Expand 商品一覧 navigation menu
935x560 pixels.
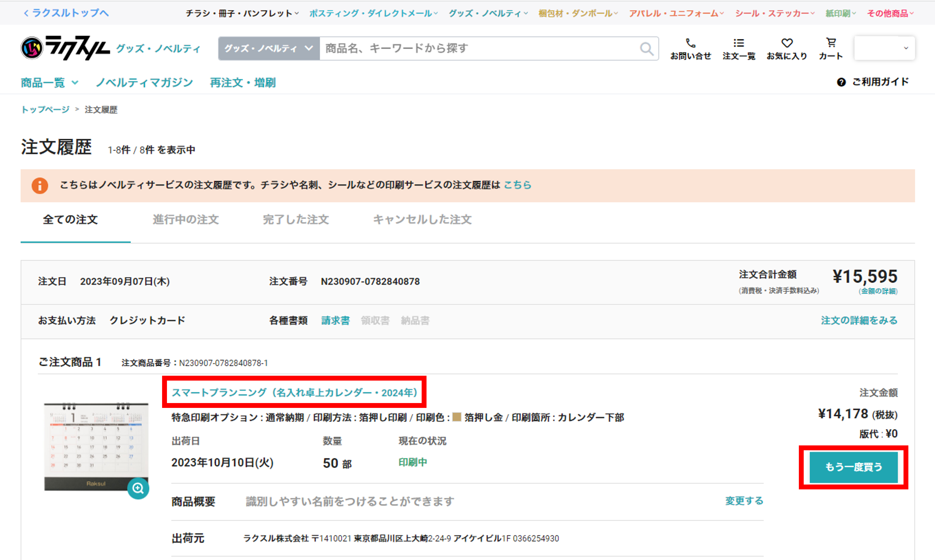(x=49, y=83)
